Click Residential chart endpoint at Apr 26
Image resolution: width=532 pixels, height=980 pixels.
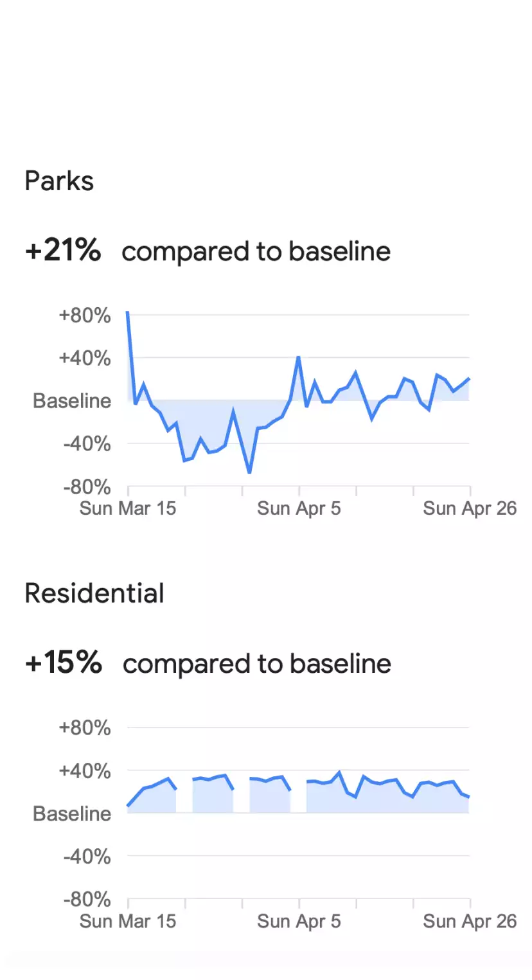[x=469, y=797]
